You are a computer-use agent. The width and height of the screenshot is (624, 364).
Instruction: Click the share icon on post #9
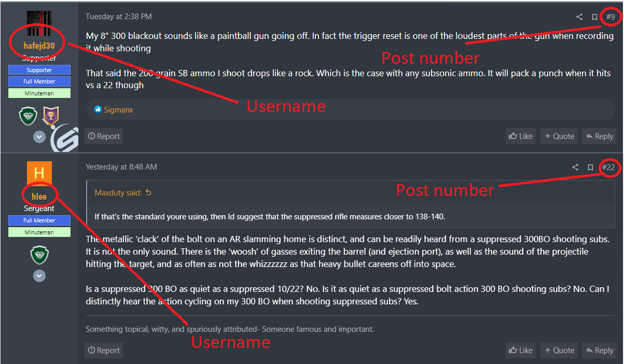(x=579, y=17)
